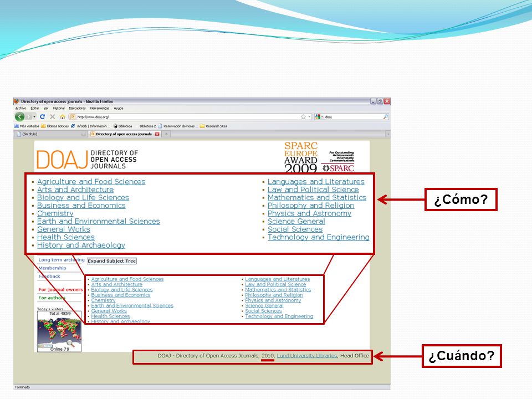Close the Directory of open access journals tab
Image resolution: width=532 pixels, height=399 pixels.
coord(157,134)
